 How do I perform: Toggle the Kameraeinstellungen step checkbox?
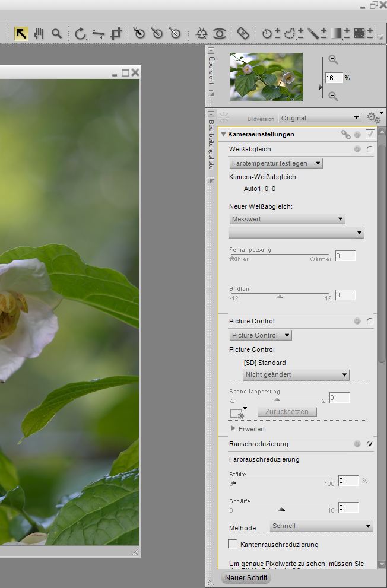(x=370, y=134)
